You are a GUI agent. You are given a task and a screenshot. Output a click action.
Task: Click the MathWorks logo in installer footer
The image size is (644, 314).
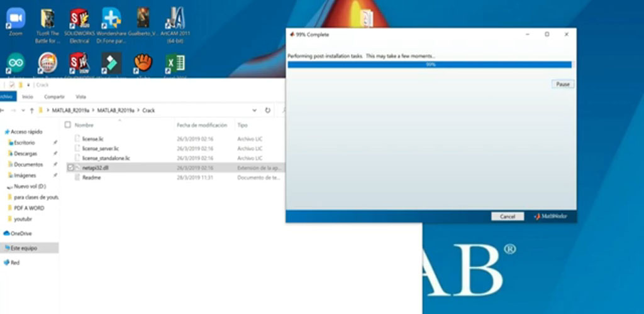[x=551, y=216]
